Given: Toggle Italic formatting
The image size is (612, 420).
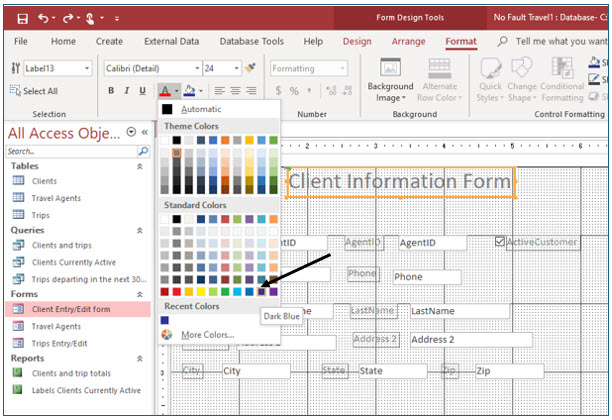Looking at the screenshot, I should [x=127, y=91].
